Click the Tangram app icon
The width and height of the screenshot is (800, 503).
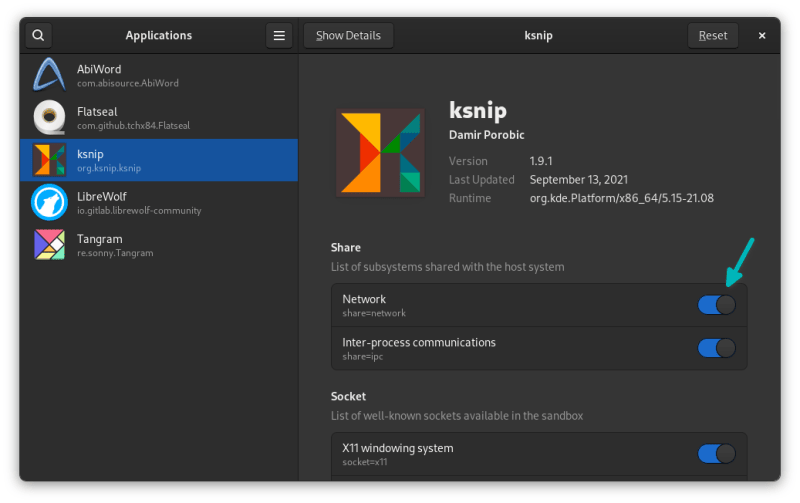(x=49, y=245)
